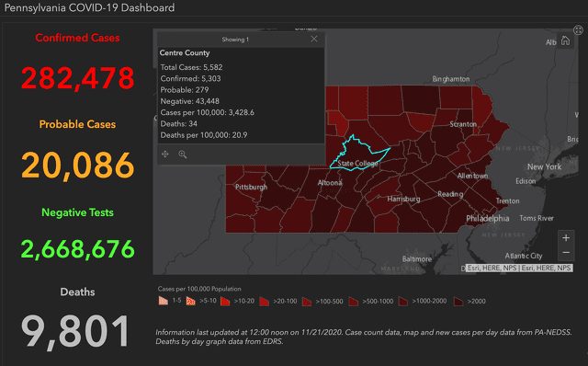Click the >2000 legend swatch

[x=458, y=301]
